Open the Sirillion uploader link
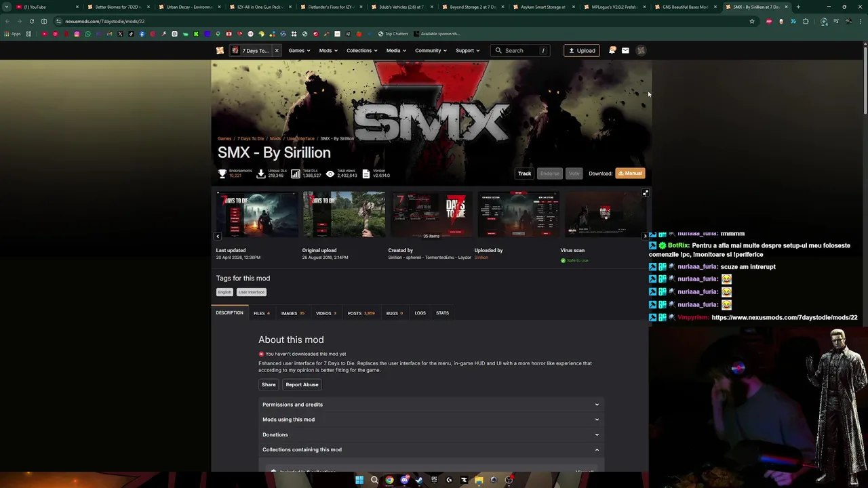The image size is (868, 488). (x=481, y=258)
